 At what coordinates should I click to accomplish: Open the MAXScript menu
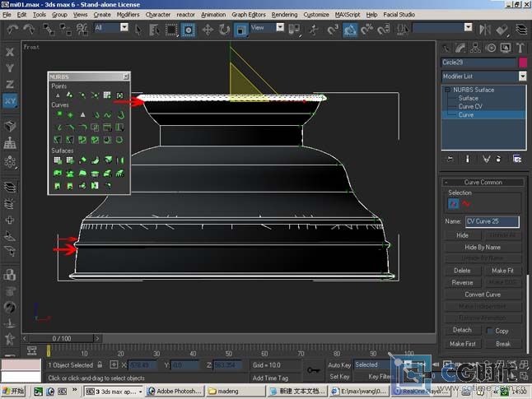[x=348, y=15]
